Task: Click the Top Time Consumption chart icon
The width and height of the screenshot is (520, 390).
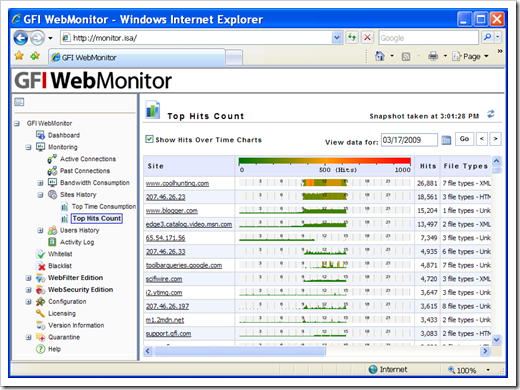Action: pyautogui.click(x=64, y=207)
